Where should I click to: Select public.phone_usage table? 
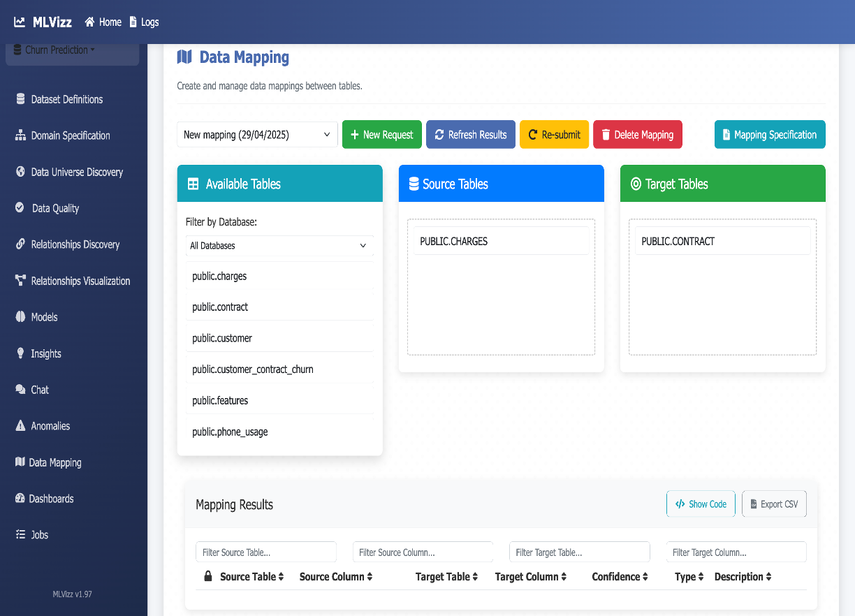click(279, 432)
